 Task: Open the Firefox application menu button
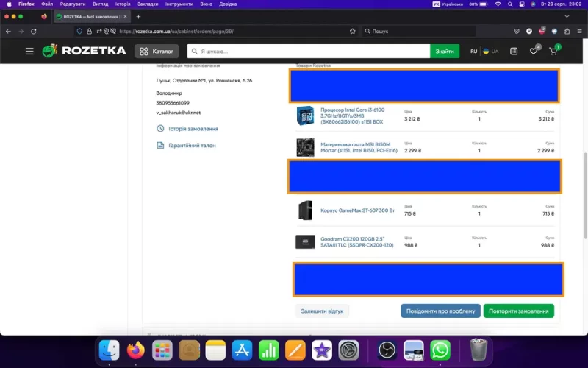[x=579, y=32]
